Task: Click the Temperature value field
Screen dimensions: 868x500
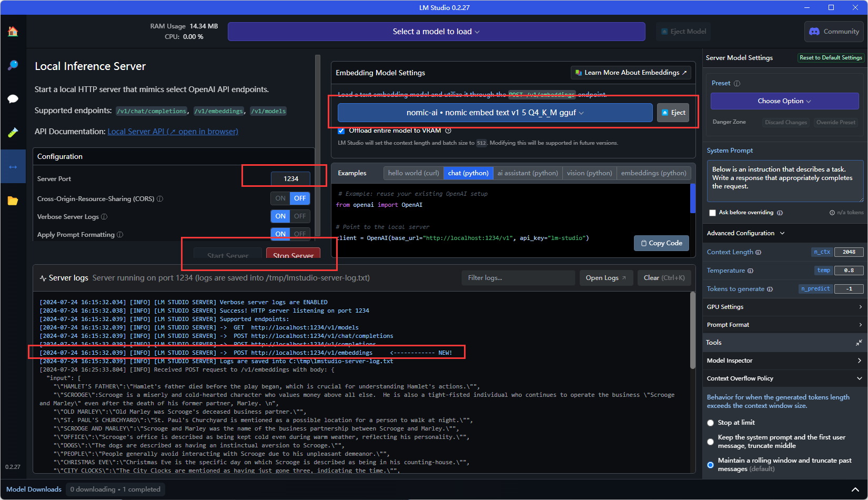Action: (x=849, y=271)
